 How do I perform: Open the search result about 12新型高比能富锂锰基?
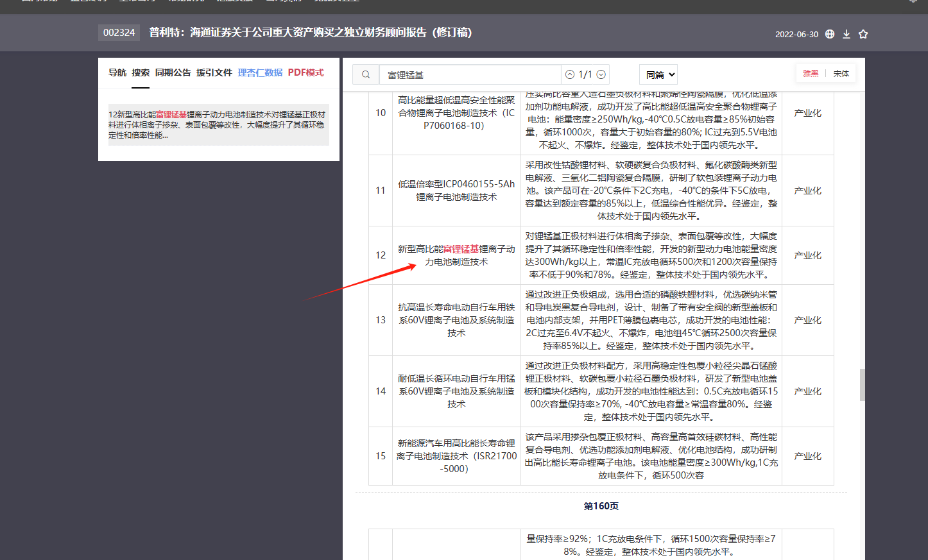(x=218, y=124)
